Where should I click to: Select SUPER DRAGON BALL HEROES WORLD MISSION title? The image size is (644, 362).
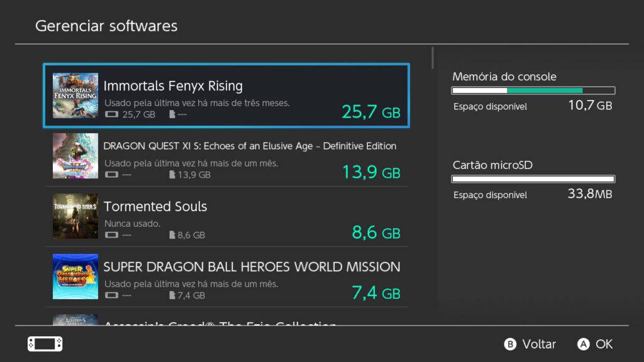(x=252, y=266)
